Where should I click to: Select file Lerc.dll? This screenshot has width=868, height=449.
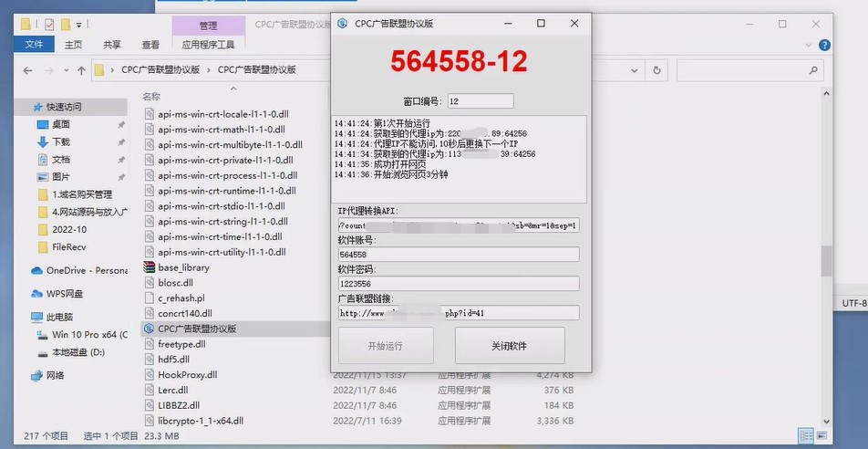click(172, 391)
